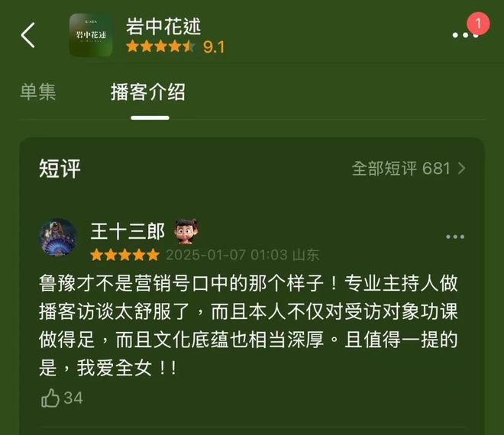Open the top-right three-dot menu

tap(465, 35)
